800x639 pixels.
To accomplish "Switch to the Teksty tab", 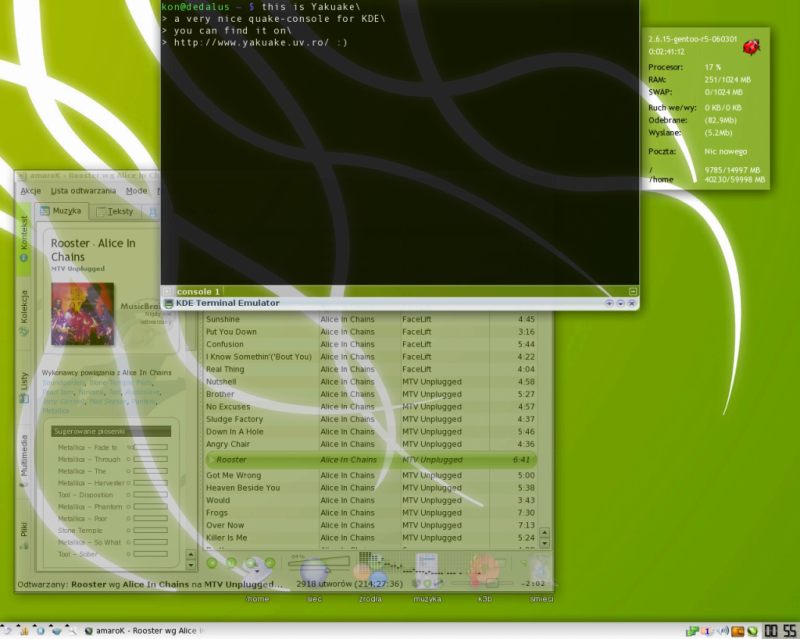I will click(x=115, y=211).
